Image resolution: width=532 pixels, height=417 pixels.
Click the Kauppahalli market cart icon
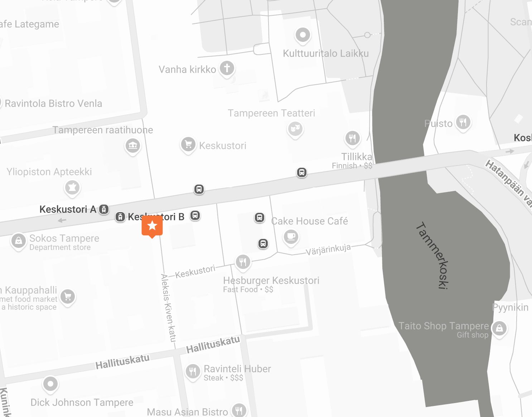[x=68, y=296]
